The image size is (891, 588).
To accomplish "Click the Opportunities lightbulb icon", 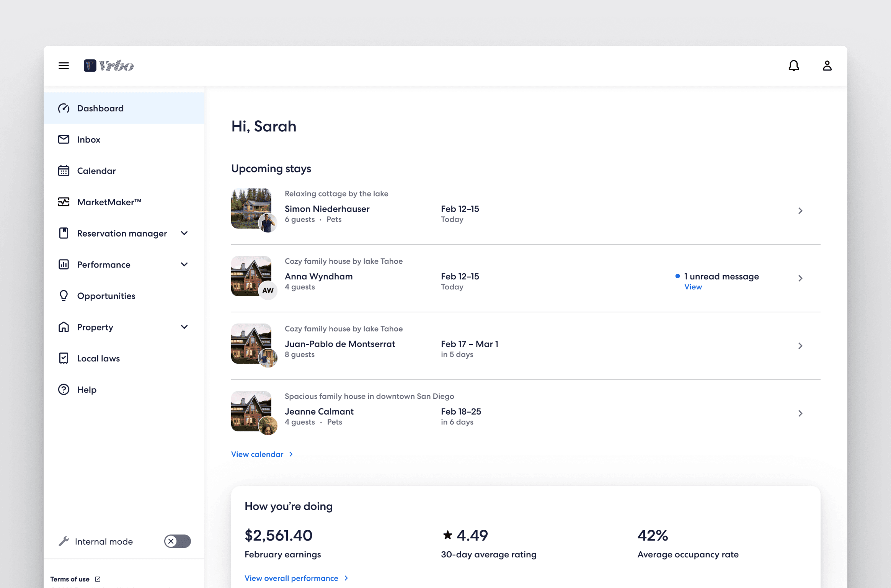I will tap(64, 296).
